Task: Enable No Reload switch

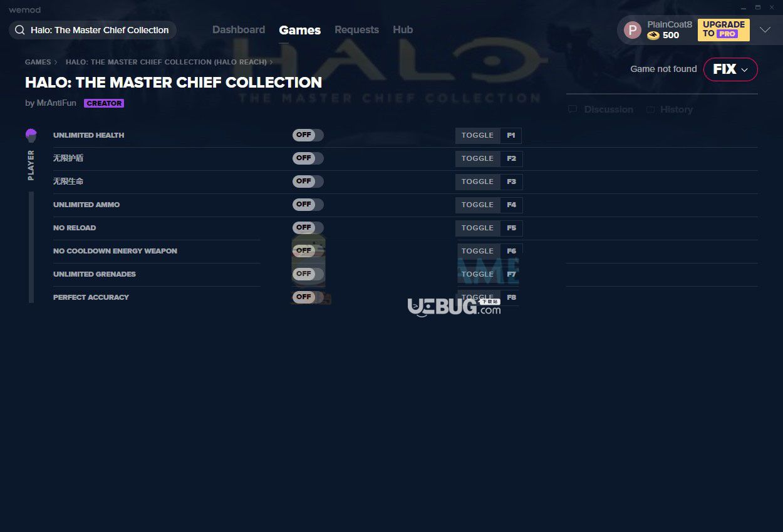Action: [x=308, y=228]
